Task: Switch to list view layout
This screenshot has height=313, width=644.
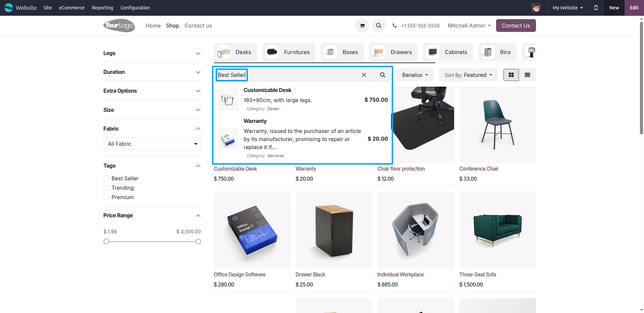Action: [528, 75]
